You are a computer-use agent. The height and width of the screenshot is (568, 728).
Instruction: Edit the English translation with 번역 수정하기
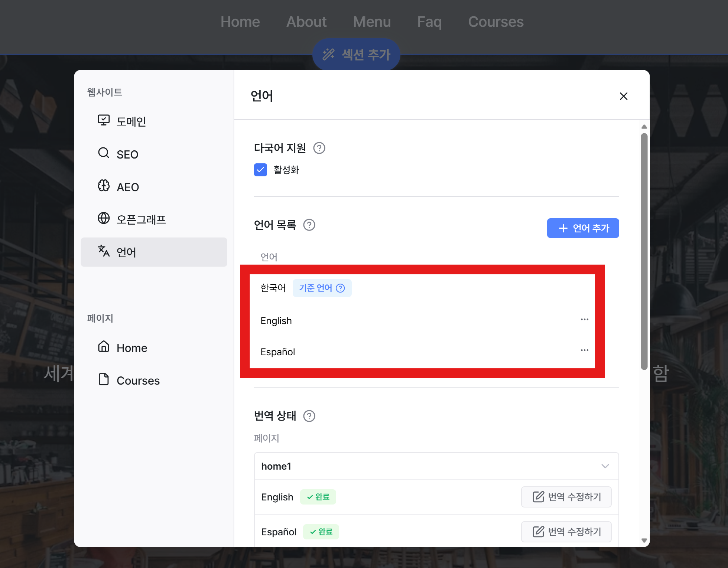(566, 497)
